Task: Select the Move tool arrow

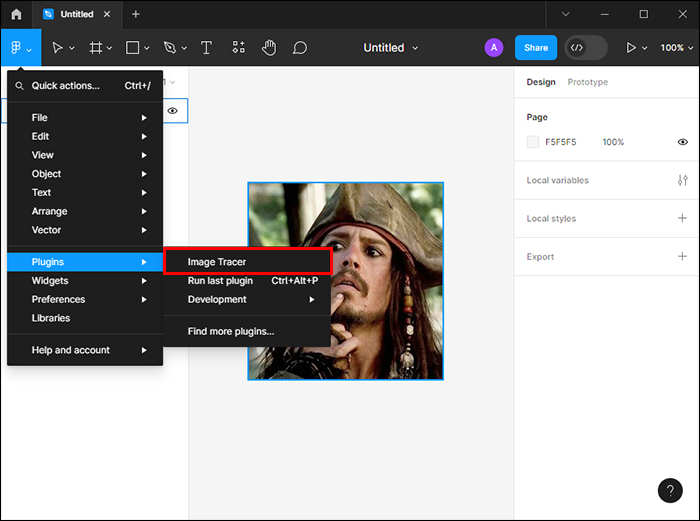Action: point(57,48)
